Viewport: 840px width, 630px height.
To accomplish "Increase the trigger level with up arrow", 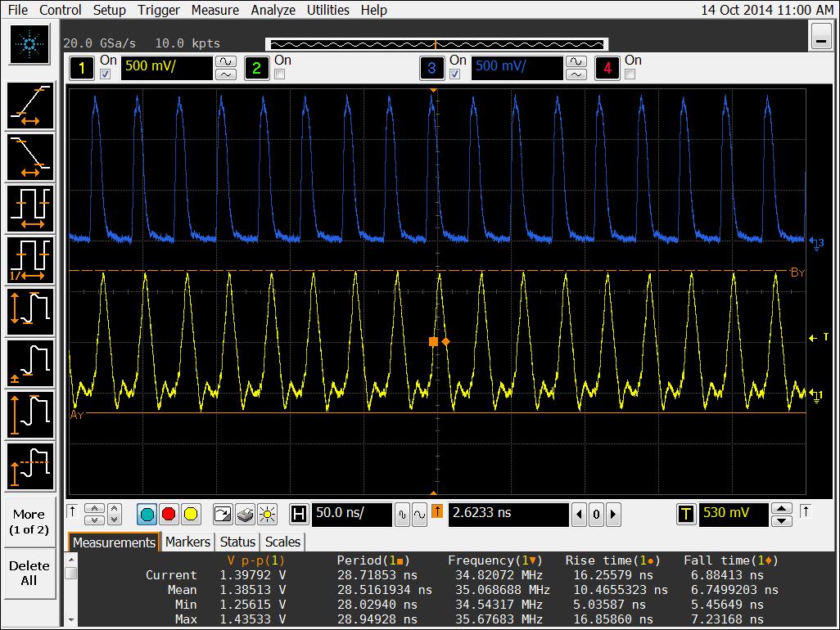I will [782, 508].
